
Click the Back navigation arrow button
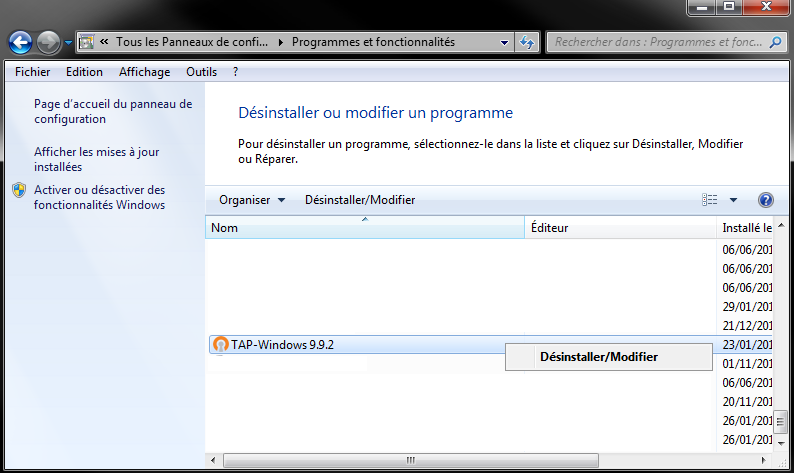point(20,43)
